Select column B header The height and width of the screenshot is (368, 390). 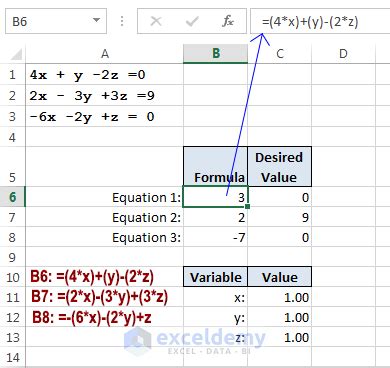(x=216, y=53)
